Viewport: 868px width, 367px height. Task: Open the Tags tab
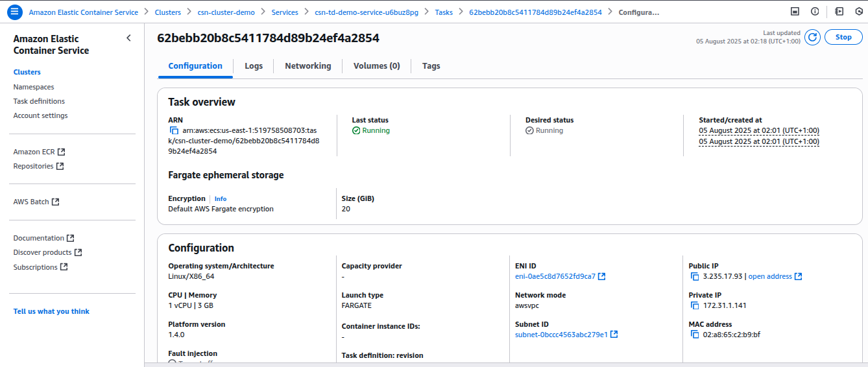[431, 65]
